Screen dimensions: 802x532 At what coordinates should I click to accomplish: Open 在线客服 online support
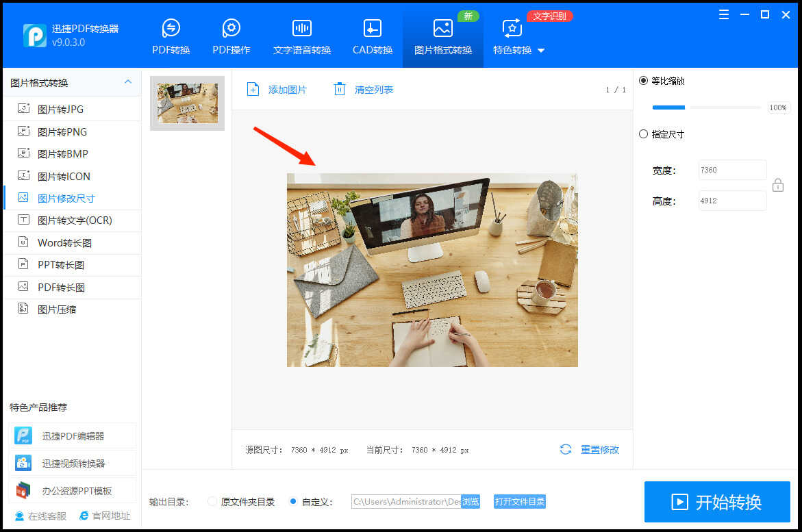click(x=41, y=516)
